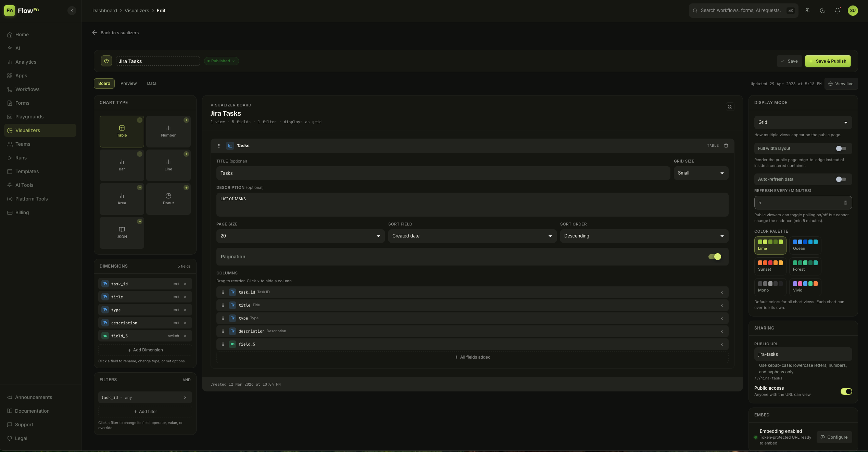
Task: Click the View live button
Action: tap(841, 84)
